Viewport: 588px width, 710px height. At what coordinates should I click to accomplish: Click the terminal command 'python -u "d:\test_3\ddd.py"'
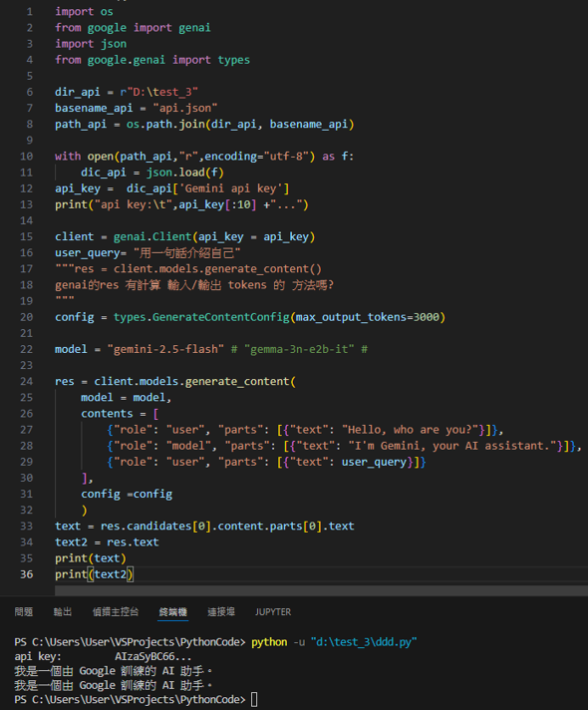(x=334, y=642)
